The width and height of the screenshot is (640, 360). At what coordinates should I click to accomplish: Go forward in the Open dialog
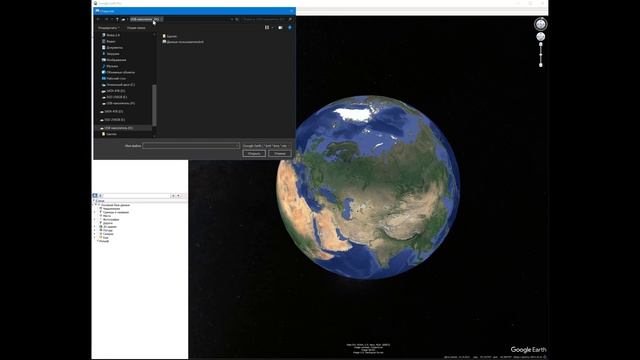pos(106,19)
